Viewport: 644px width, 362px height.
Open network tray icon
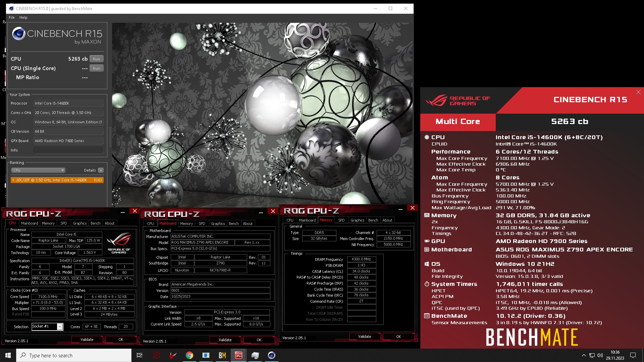coord(592,355)
